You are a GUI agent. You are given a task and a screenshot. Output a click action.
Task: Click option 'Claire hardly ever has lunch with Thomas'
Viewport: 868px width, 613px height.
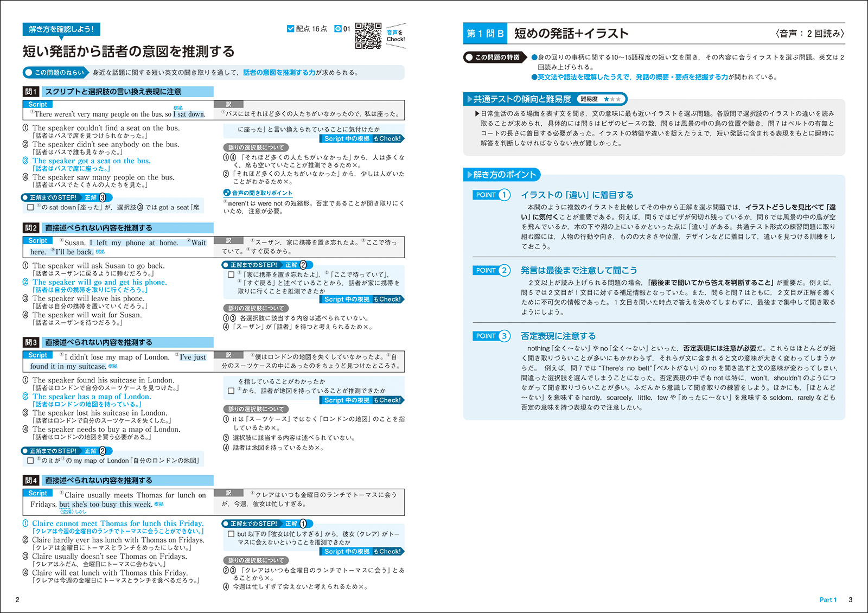(x=118, y=540)
